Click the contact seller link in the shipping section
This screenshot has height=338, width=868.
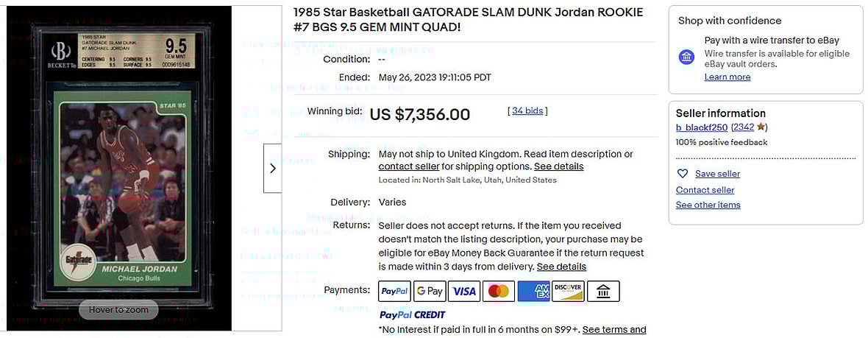click(408, 166)
